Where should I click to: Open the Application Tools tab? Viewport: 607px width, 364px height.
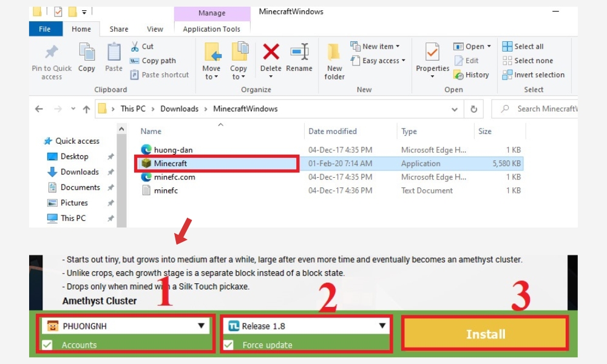pyautogui.click(x=212, y=29)
